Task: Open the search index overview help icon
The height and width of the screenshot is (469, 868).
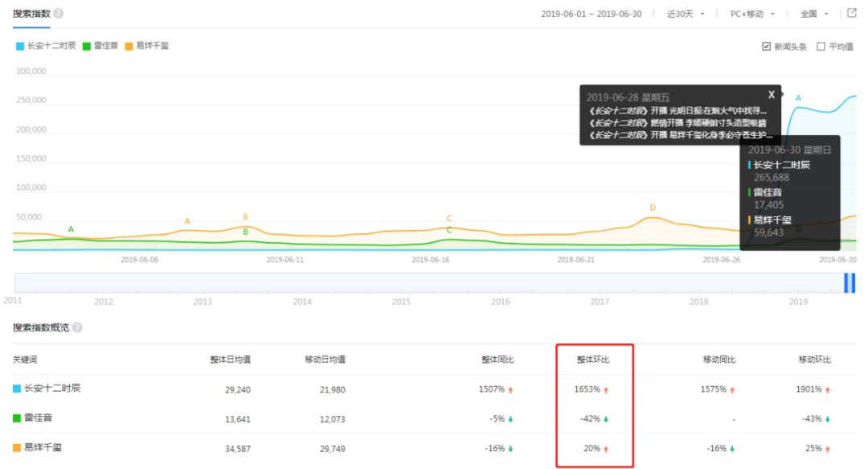Action: [x=77, y=327]
